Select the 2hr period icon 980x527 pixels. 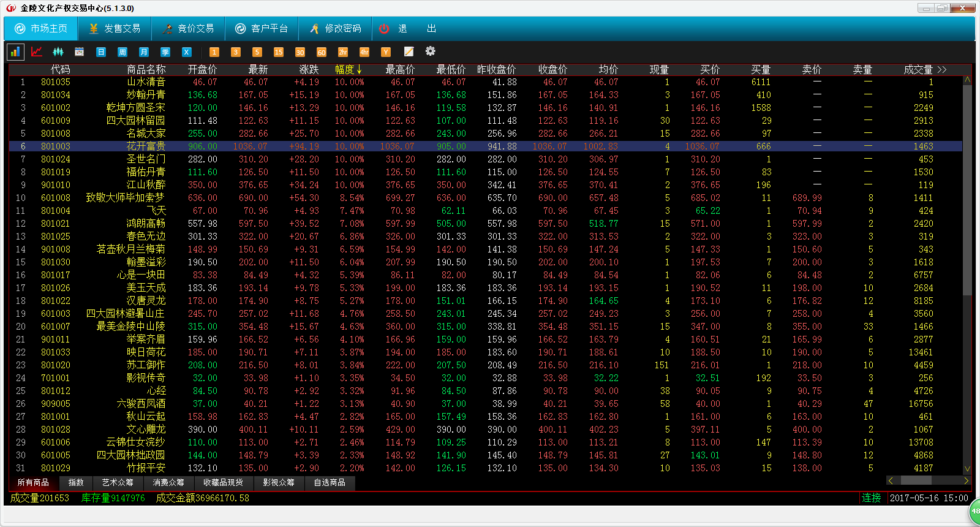click(x=343, y=52)
